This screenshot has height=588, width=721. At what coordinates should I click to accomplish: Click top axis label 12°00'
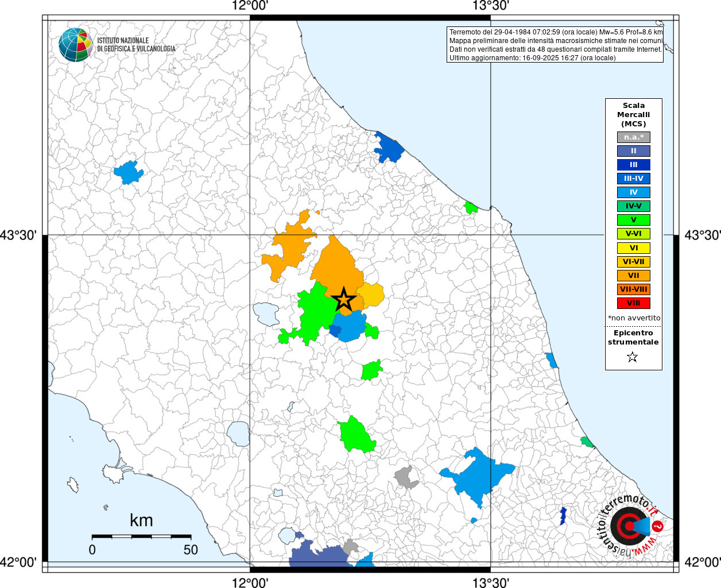click(250, 6)
